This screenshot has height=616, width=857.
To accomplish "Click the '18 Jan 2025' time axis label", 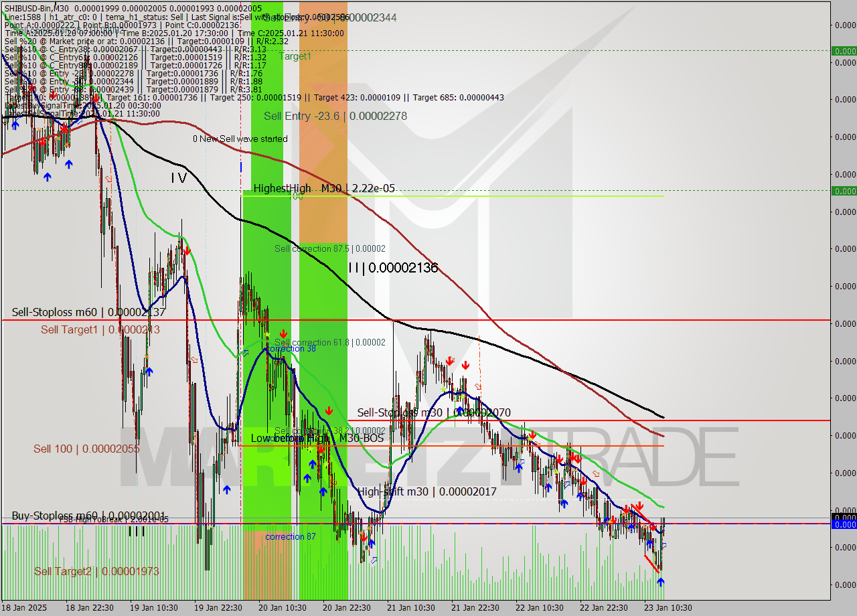I will point(24,608).
